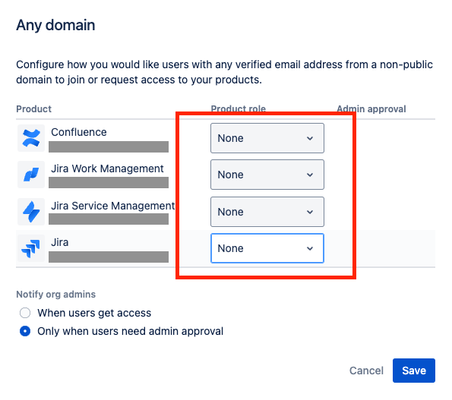Open the Confluence product role dropdown
The width and height of the screenshot is (452, 400).
click(x=267, y=138)
